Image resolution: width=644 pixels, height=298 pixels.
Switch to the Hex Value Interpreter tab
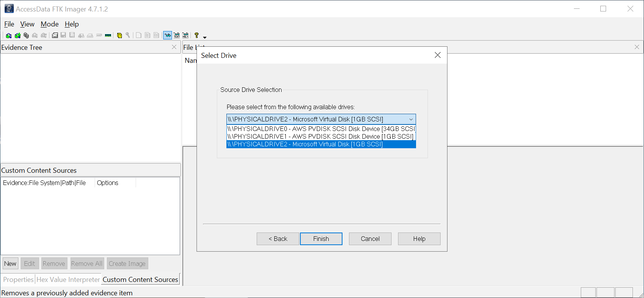[x=68, y=280]
